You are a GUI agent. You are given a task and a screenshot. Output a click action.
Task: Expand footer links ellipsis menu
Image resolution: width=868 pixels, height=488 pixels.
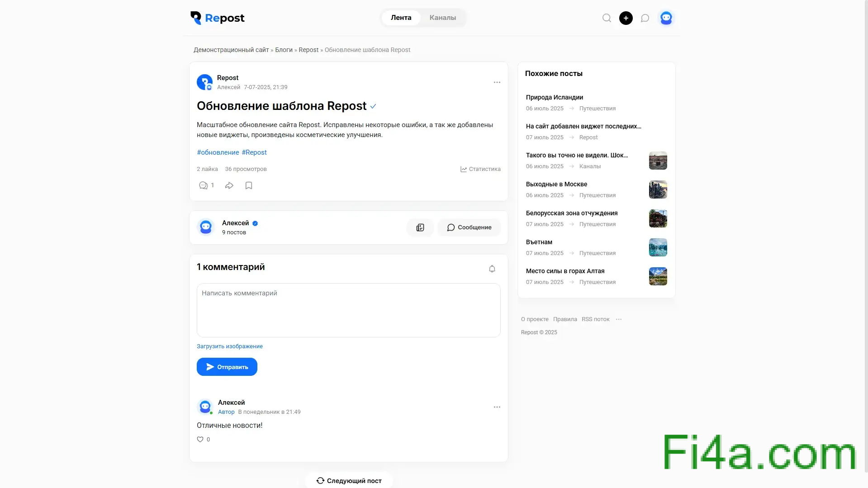pyautogui.click(x=619, y=319)
